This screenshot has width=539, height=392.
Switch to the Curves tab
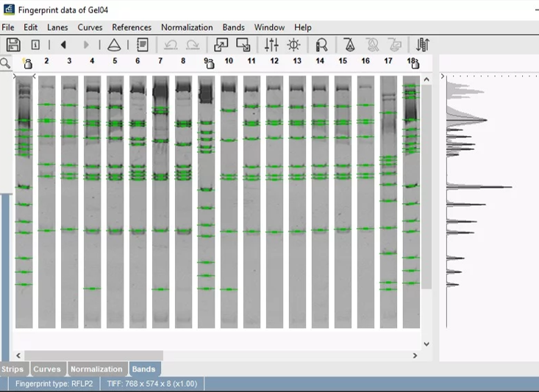47,369
